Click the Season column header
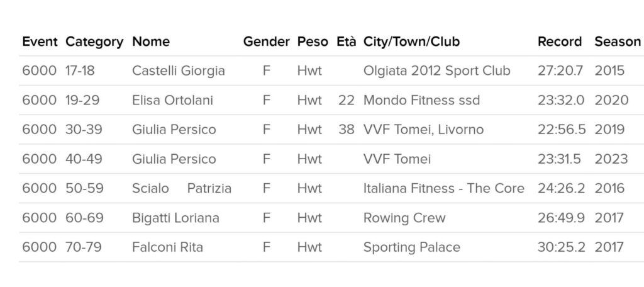 618,42
